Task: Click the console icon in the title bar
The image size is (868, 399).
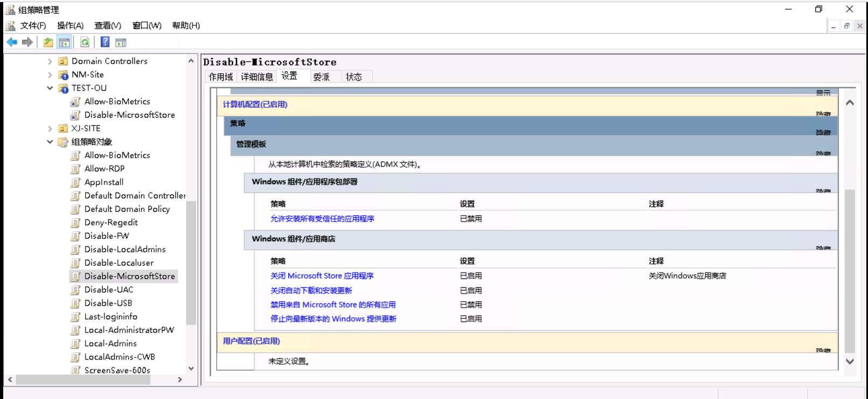Action: [10, 10]
